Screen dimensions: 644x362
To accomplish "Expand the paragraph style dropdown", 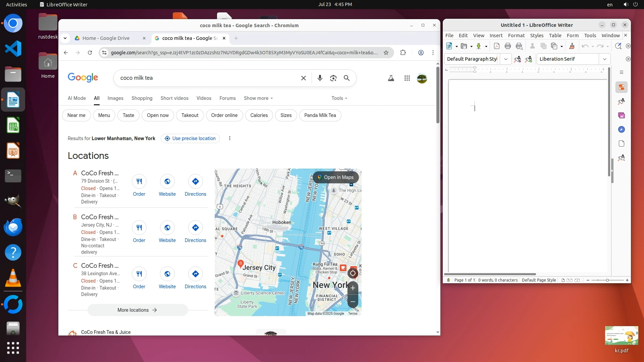I will [x=505, y=59].
